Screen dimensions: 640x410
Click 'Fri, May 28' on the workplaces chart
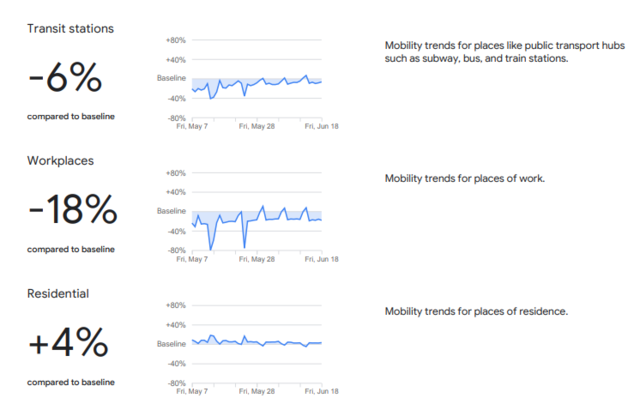257,259
